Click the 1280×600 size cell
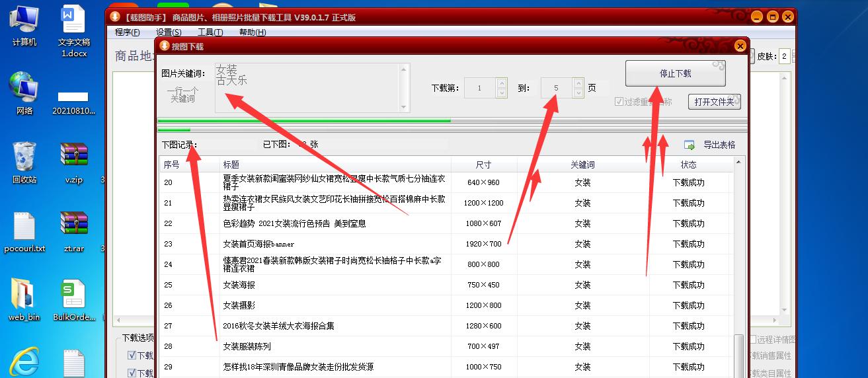Image resolution: width=868 pixels, height=378 pixels. (484, 326)
